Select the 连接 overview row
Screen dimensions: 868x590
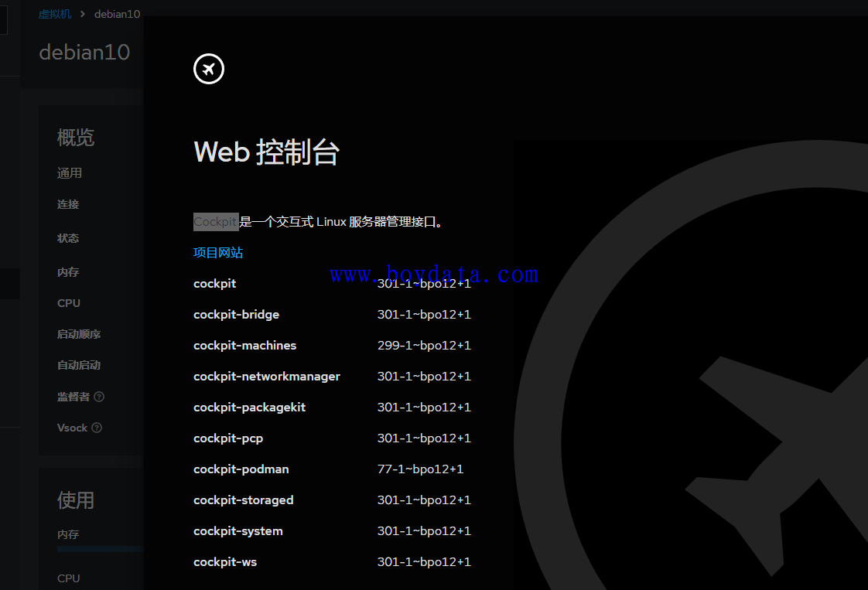tap(68, 204)
